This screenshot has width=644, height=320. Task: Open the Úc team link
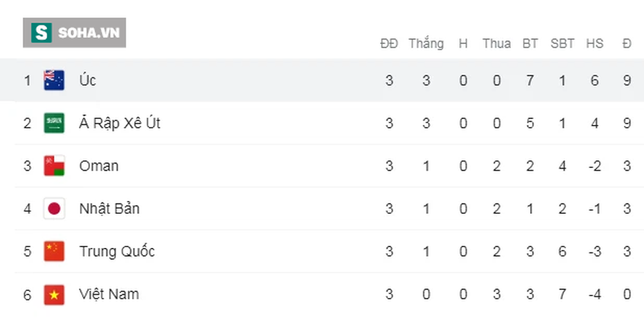tap(88, 80)
